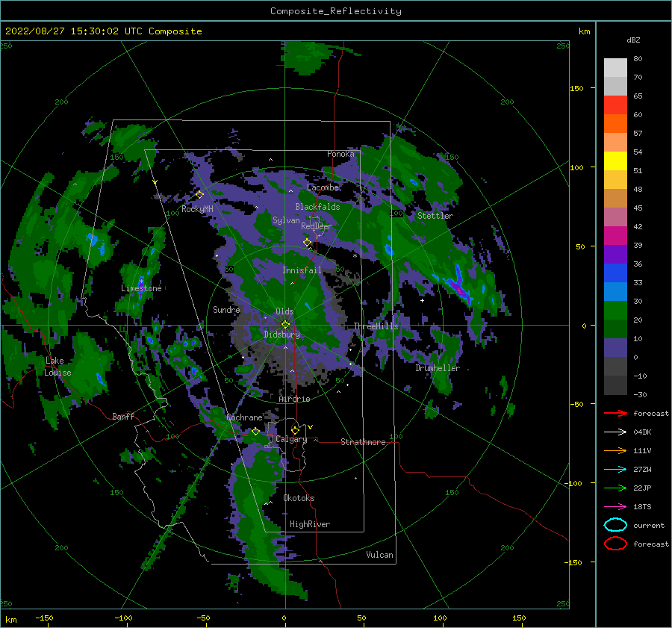Click the RockyMH label
This screenshot has height=628, width=672.
pos(197,209)
